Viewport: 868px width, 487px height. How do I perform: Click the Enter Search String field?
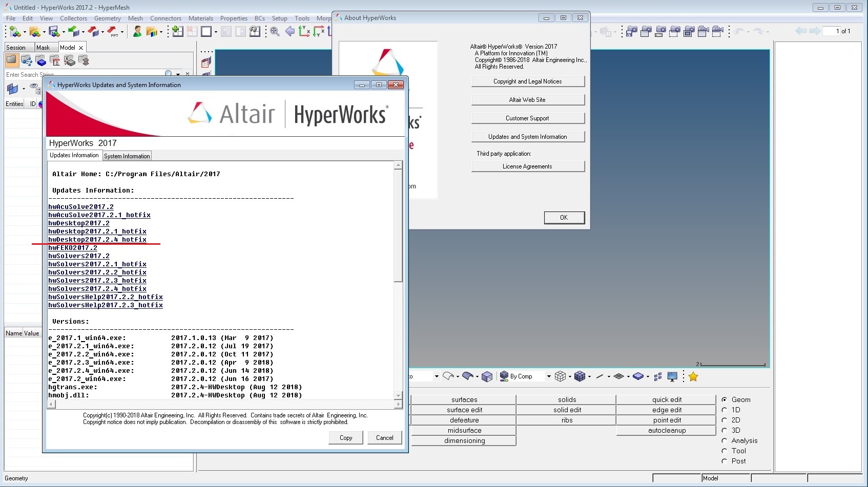pos(85,74)
